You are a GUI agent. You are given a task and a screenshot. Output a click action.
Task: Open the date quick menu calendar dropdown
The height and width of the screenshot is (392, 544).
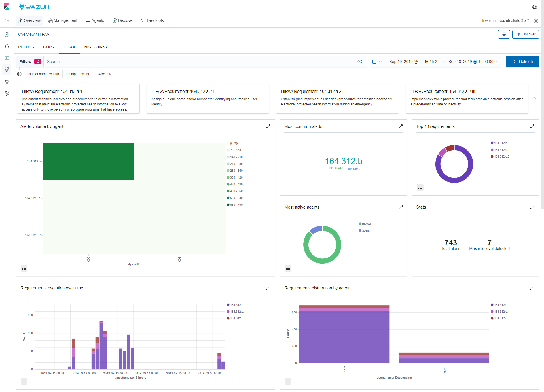tap(377, 62)
